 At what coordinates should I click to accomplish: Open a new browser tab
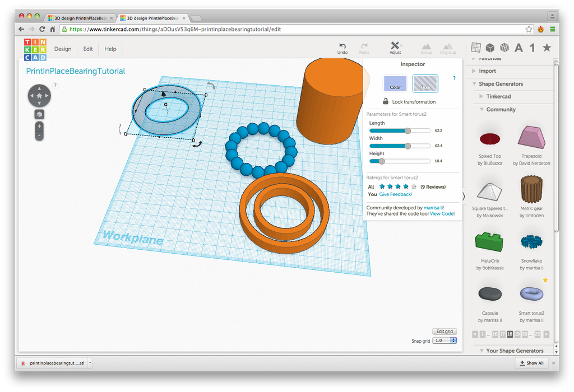tap(196, 18)
